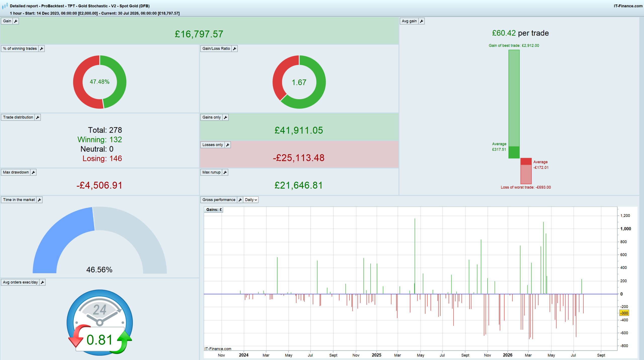Select the Time in the market label

coord(19,200)
